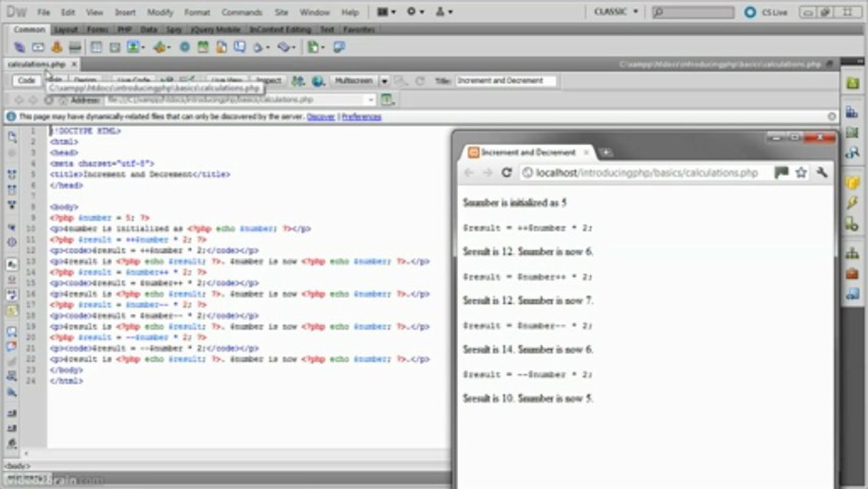Click the Open Documents icon in coding toolbar
The image size is (868, 489).
click(12, 137)
